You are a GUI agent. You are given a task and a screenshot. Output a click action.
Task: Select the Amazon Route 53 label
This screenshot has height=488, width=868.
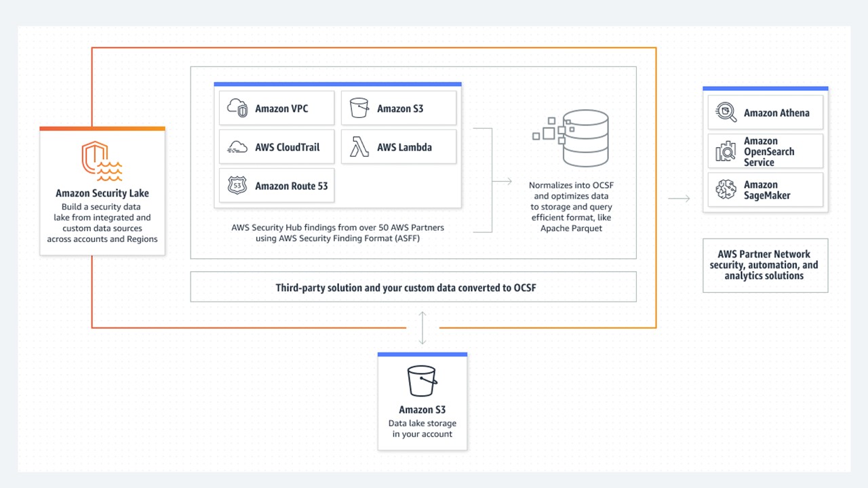(x=292, y=186)
